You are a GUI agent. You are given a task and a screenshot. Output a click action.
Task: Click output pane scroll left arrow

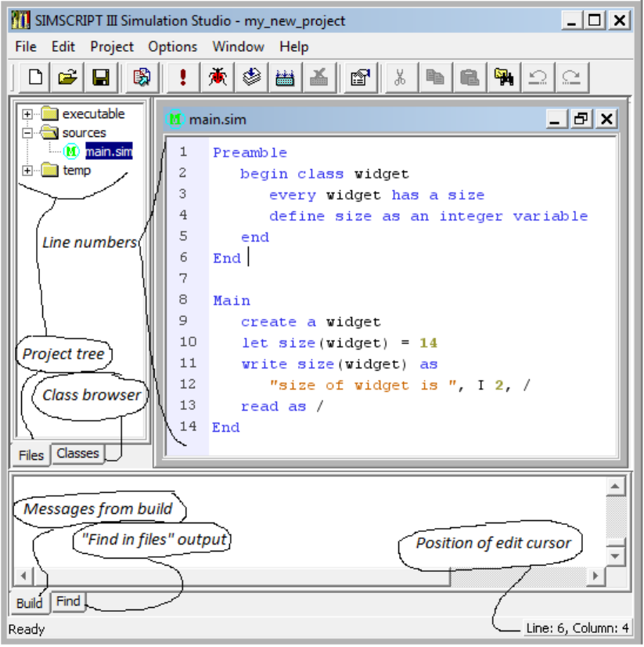click(x=23, y=576)
